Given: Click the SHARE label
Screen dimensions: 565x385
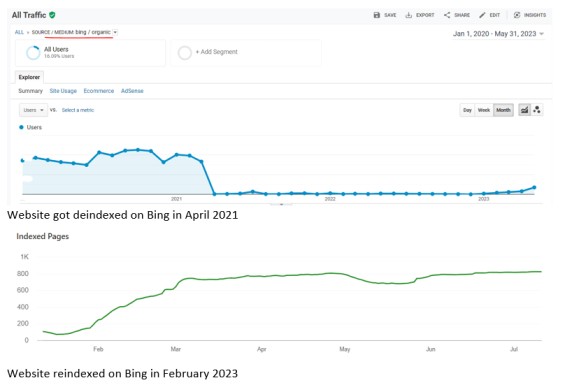Looking at the screenshot, I should [462, 15].
